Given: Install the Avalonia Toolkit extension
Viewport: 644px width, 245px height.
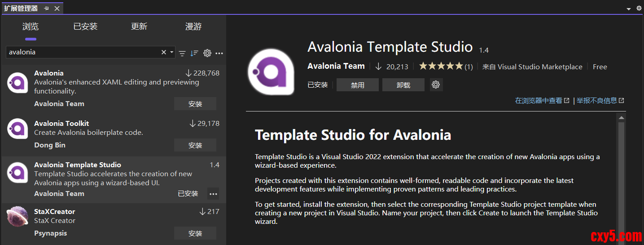Looking at the screenshot, I should pos(195,145).
